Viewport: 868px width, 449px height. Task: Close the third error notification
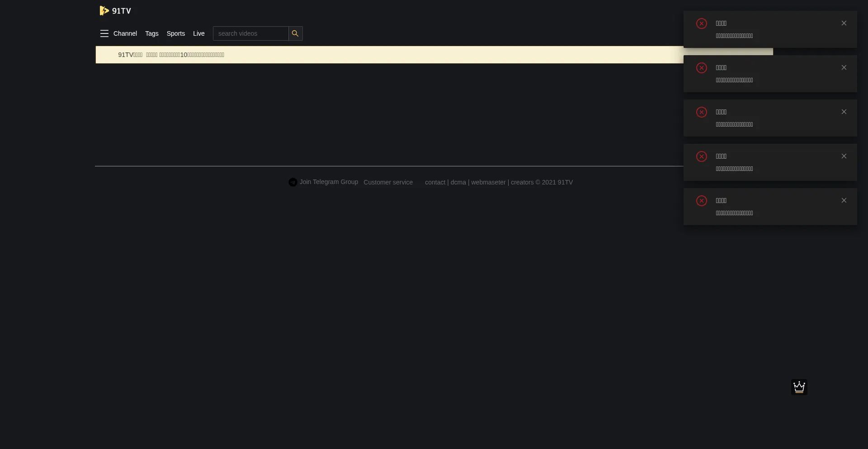pos(844,112)
